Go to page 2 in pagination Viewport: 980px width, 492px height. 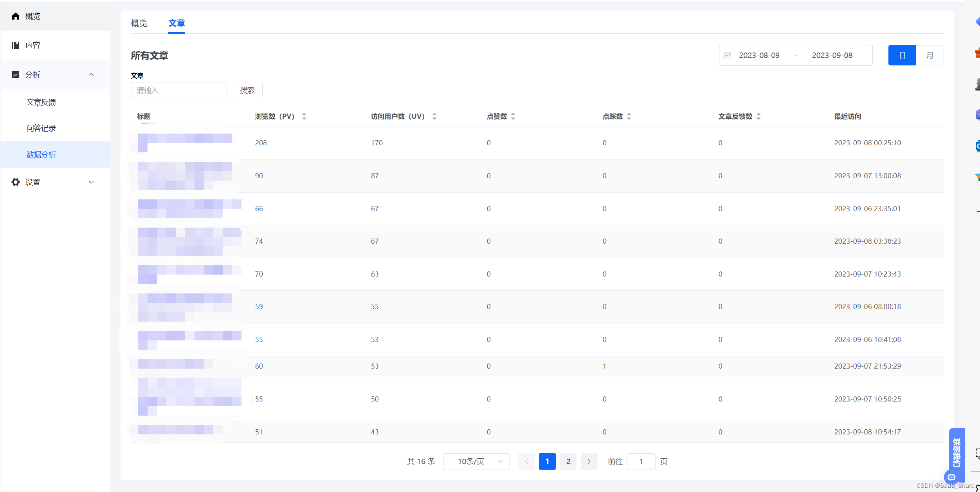click(568, 461)
